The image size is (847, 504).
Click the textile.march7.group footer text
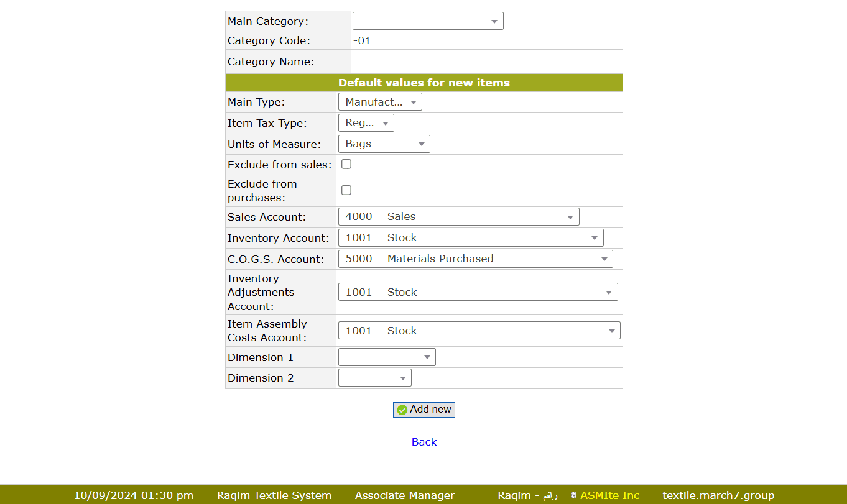click(718, 495)
